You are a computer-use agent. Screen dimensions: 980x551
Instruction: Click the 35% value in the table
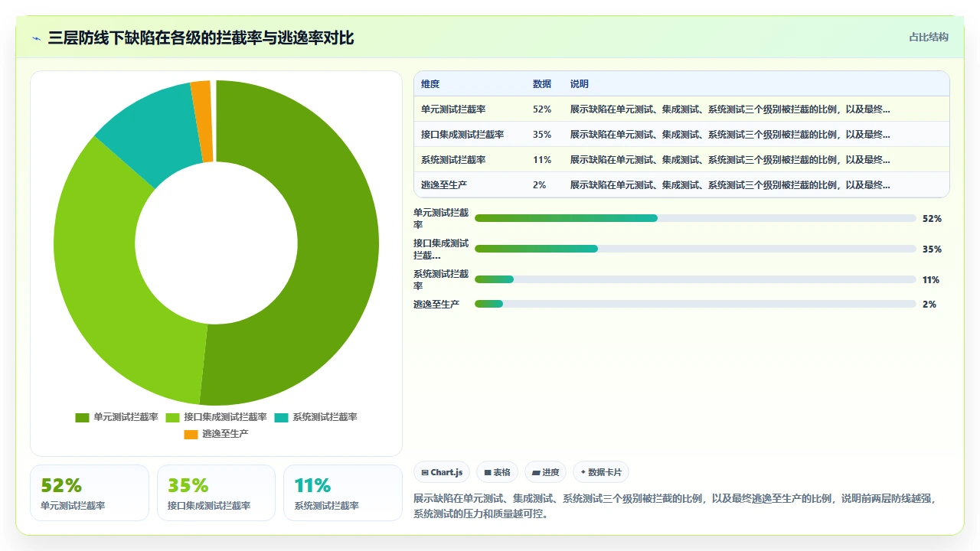pyautogui.click(x=542, y=135)
